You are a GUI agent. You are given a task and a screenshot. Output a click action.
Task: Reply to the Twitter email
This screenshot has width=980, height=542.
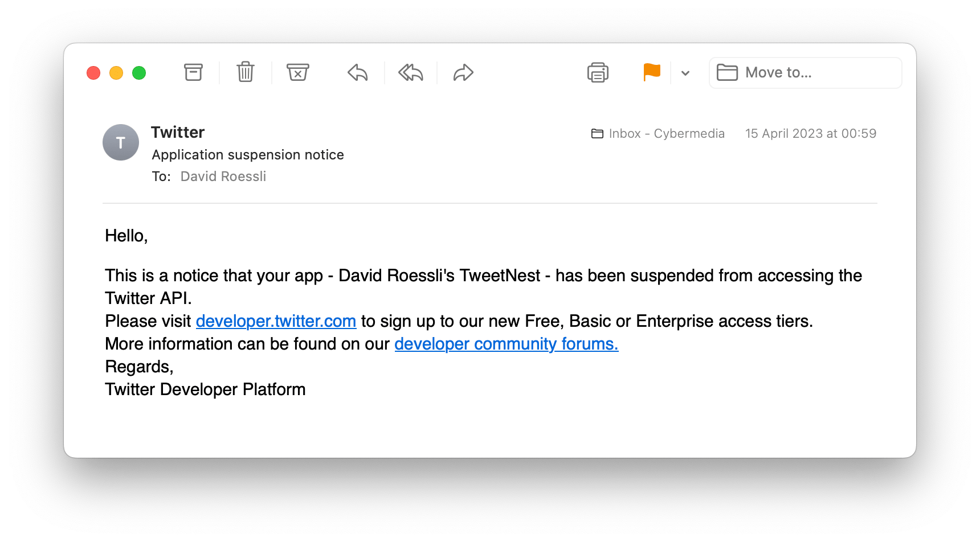point(358,73)
